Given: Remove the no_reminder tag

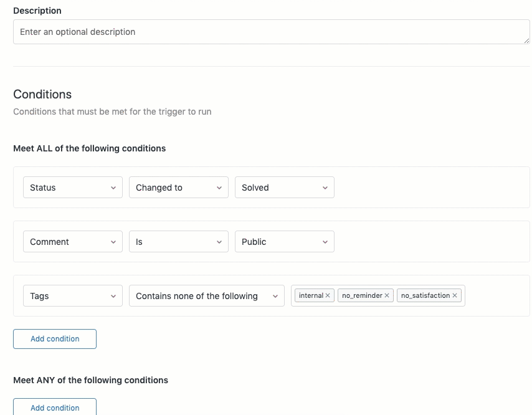Looking at the screenshot, I should point(387,295).
